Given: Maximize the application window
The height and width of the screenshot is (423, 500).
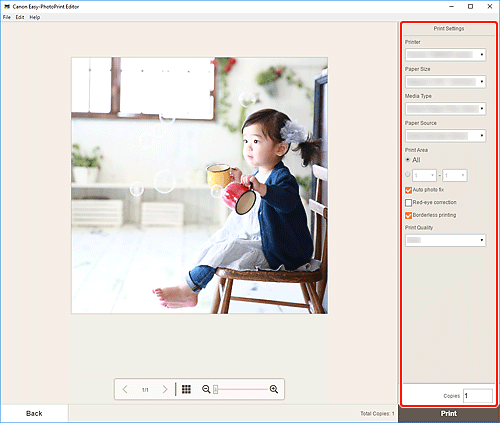Looking at the screenshot, I should pos(470,6).
